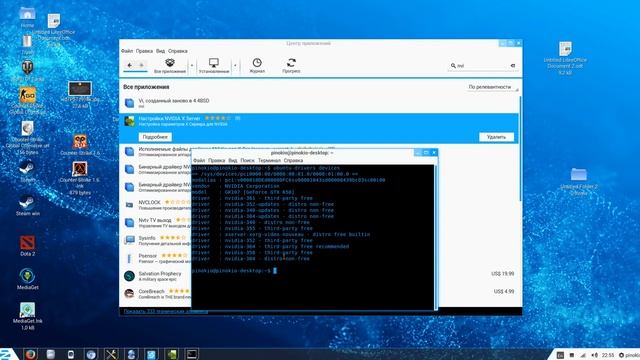This screenshot has height=360, width=640.
Task: Open the "Все приложения" section
Action: point(170,65)
